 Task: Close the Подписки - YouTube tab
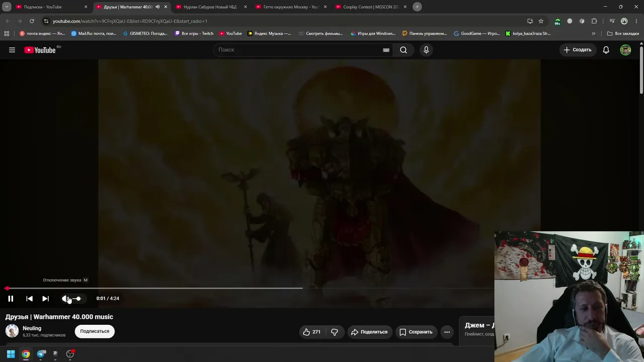[86, 7]
